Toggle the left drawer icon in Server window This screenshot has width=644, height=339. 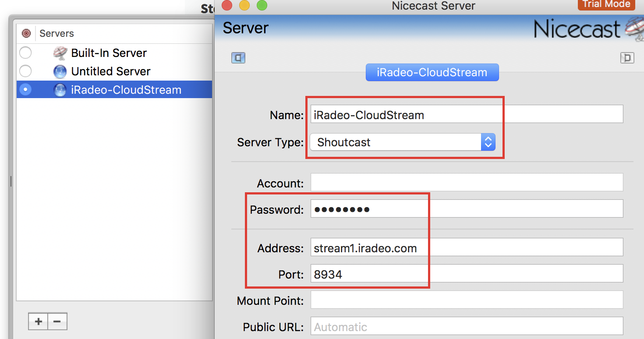238,58
